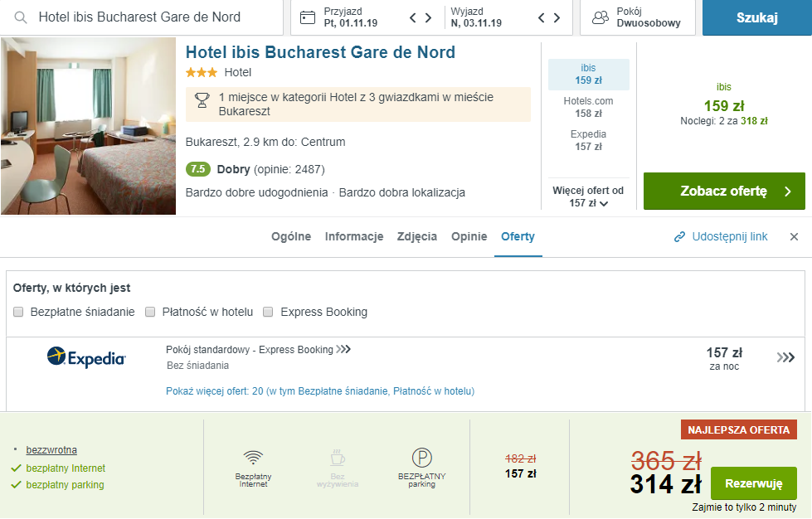
Task: Switch to the Opinie tab
Action: 469,236
